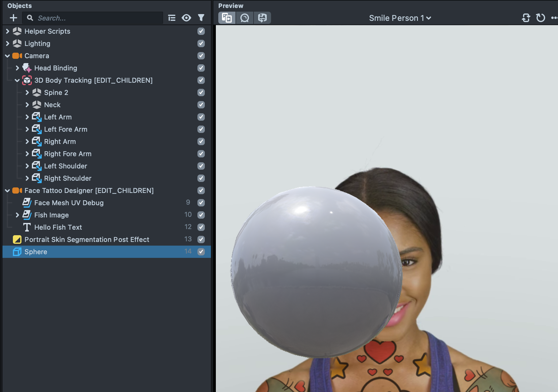Click the preview refresh icon
The width and height of the screenshot is (558, 392).
[x=540, y=18]
